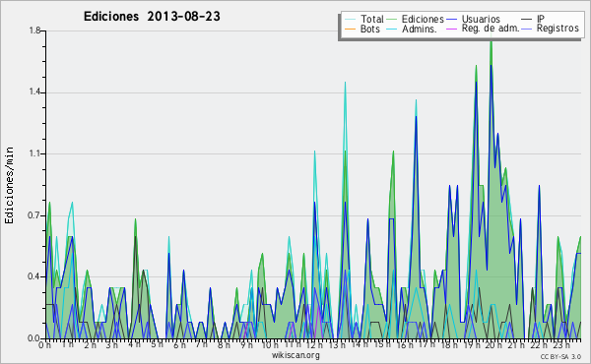Screen dimensions: 591x364
Task: Click the 1.4 y-axis value
Action: (x=34, y=92)
